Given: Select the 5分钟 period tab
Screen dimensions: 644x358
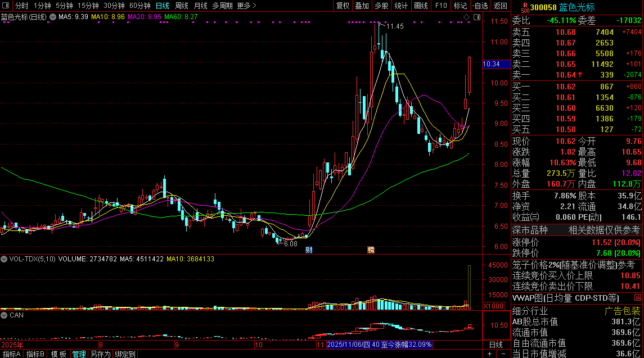Looking at the screenshot, I should tap(64, 6).
